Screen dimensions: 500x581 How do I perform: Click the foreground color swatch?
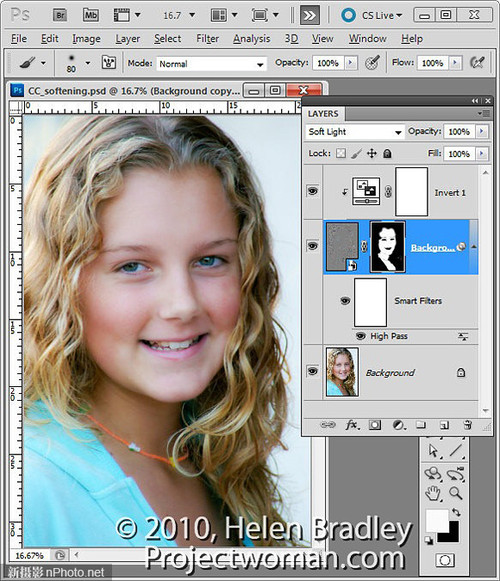437,520
